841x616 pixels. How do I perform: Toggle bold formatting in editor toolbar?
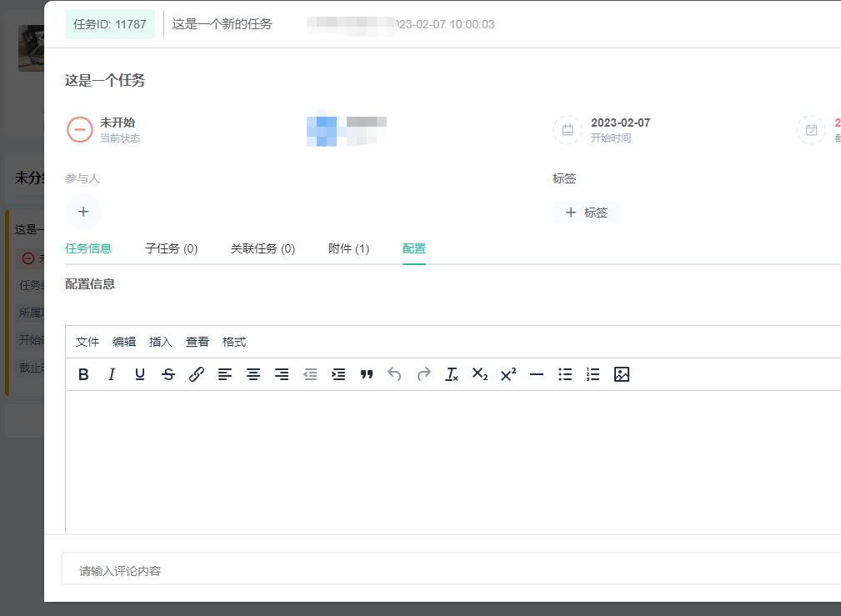[83, 375]
